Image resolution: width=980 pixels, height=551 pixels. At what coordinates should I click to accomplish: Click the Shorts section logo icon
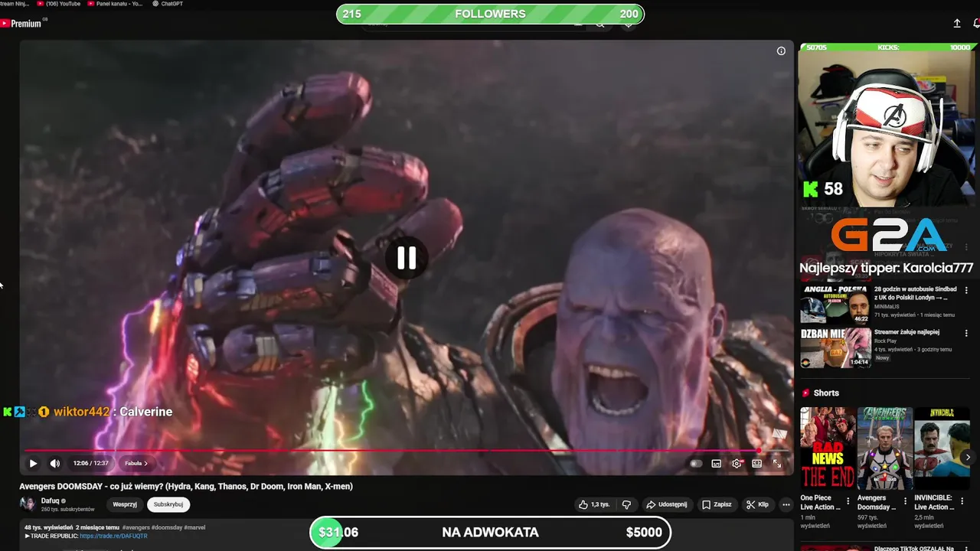805,393
